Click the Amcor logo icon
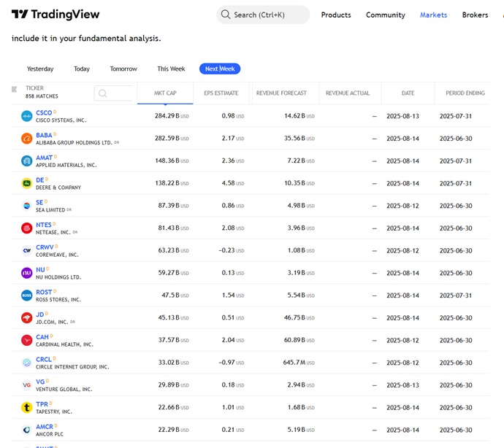The width and height of the screenshot is (504, 448). [27, 430]
